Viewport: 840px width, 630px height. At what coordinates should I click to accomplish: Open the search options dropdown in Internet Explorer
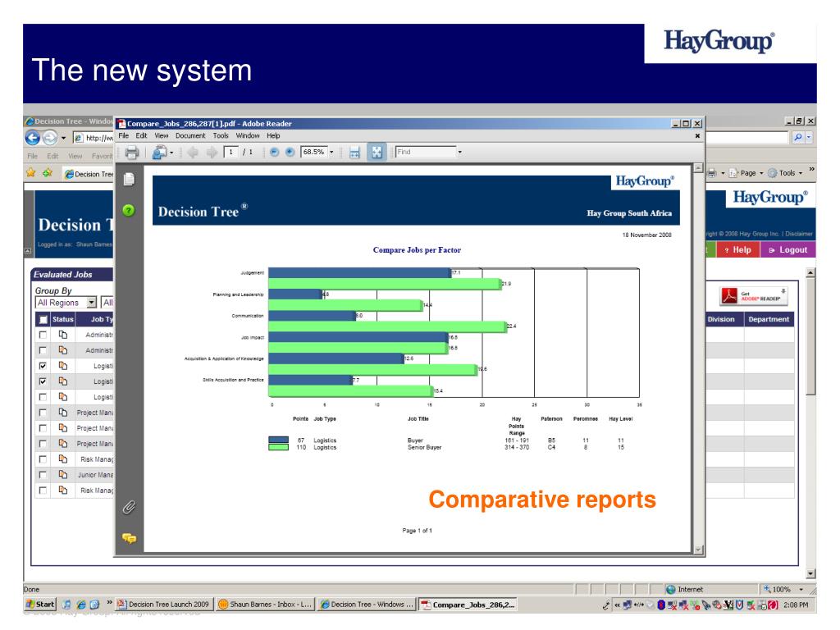coord(809,137)
